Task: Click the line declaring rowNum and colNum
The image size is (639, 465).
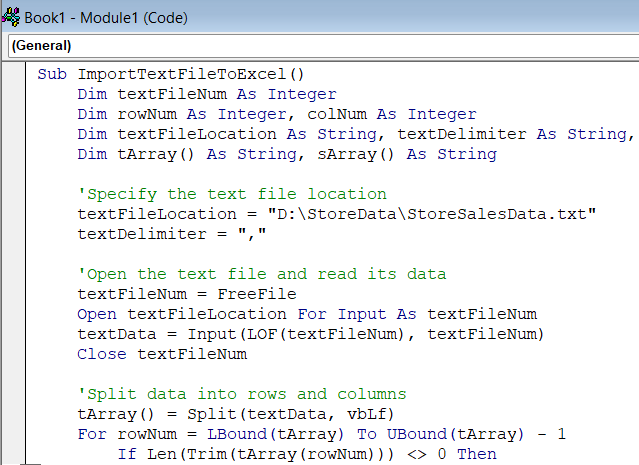Action: pos(277,115)
